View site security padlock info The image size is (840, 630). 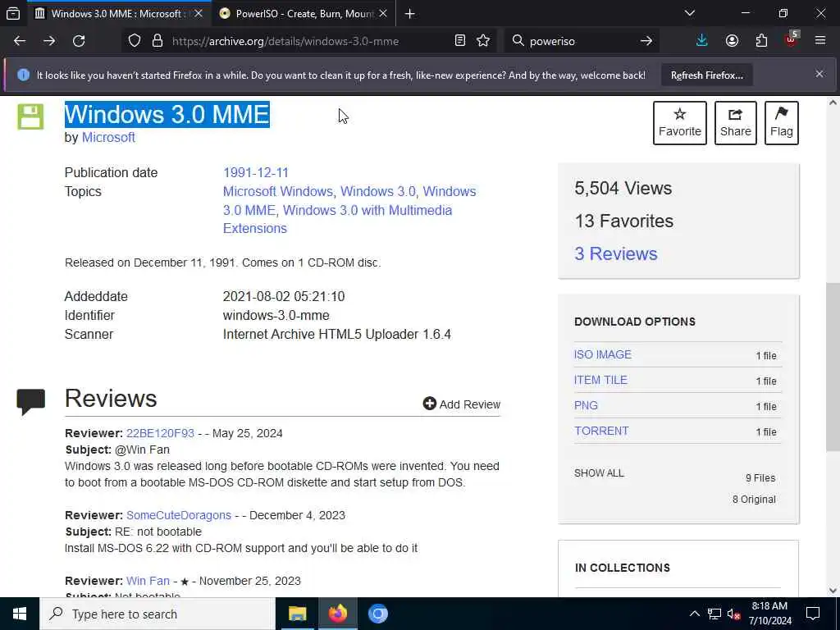(157, 41)
